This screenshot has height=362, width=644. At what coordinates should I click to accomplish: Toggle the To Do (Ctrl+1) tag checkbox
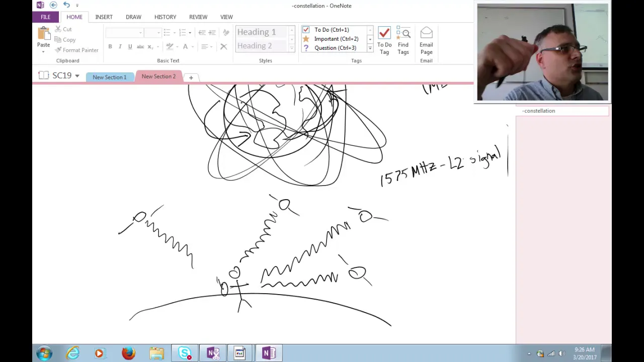(x=306, y=30)
